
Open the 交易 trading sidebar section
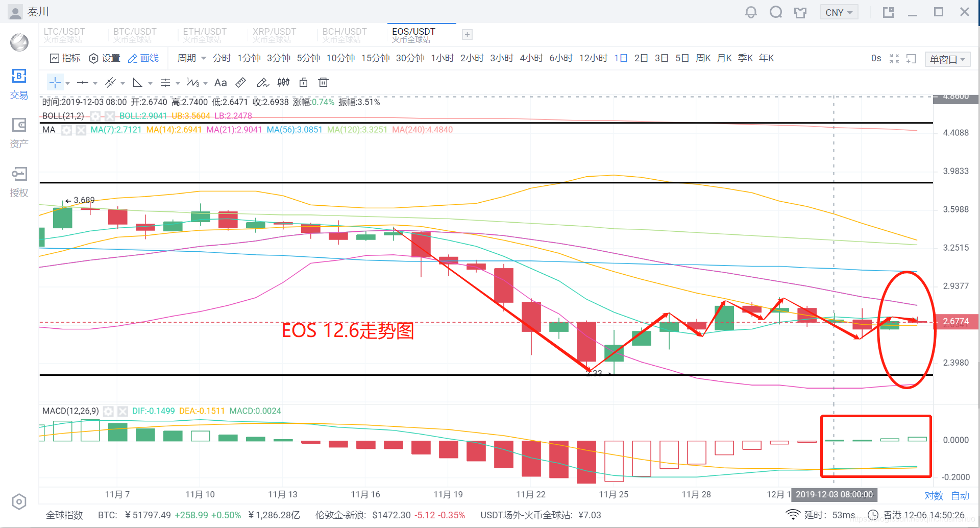pyautogui.click(x=19, y=84)
